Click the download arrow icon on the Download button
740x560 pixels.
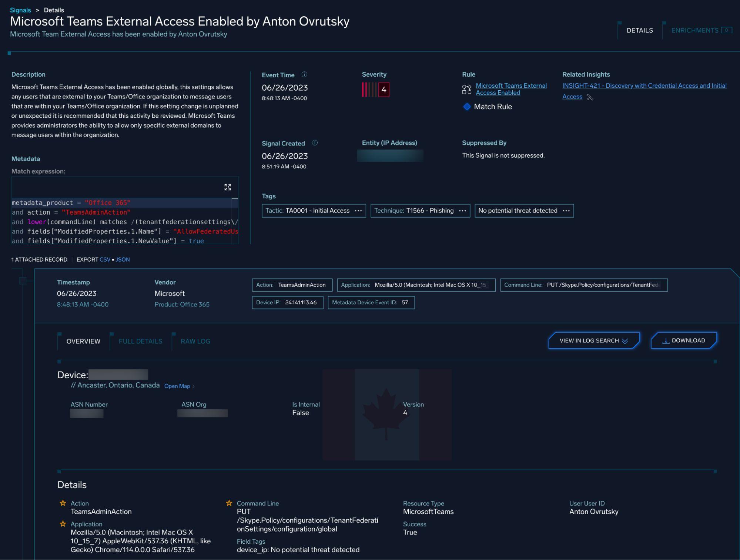coord(666,340)
